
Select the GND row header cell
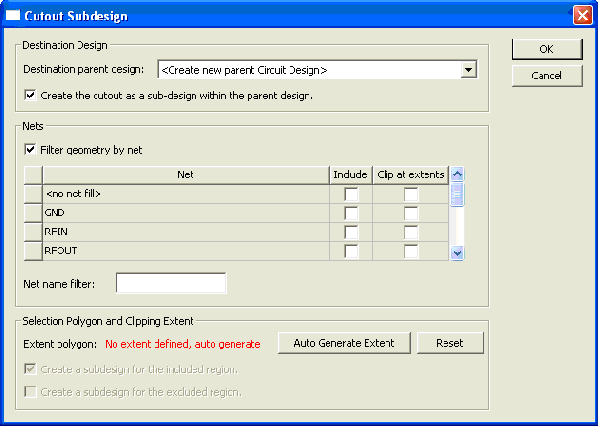click(33, 213)
